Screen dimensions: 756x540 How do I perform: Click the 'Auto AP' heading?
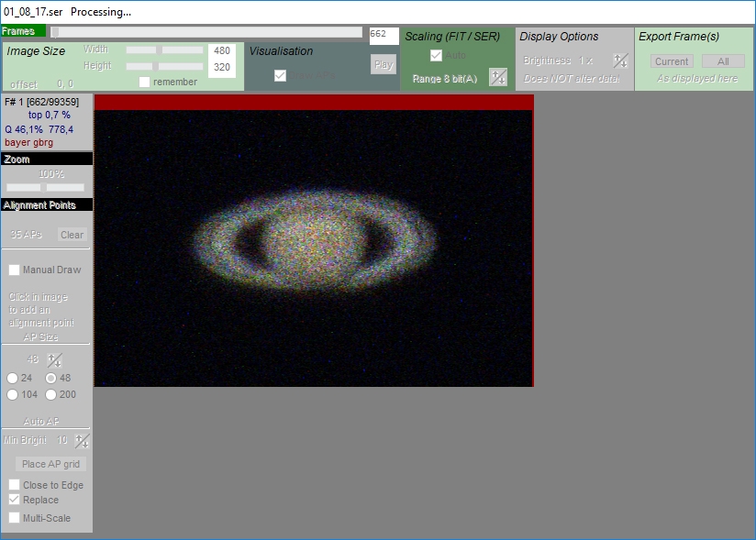click(41, 422)
